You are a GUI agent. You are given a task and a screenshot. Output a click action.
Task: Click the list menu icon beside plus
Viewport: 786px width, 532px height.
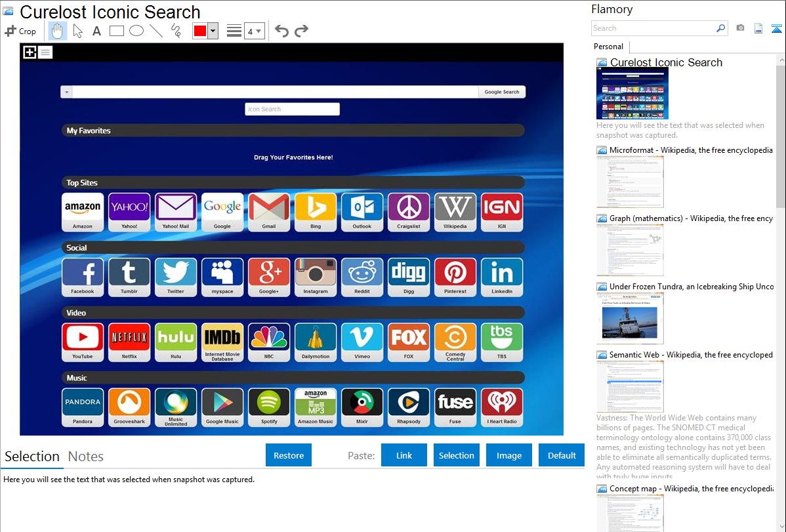(x=45, y=52)
